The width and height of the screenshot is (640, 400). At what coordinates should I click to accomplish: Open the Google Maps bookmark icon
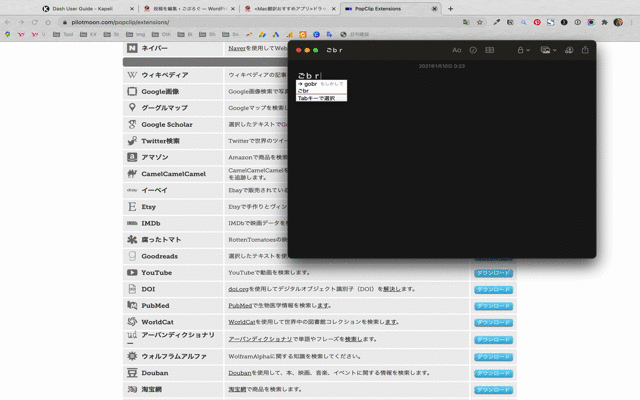tap(7, 34)
